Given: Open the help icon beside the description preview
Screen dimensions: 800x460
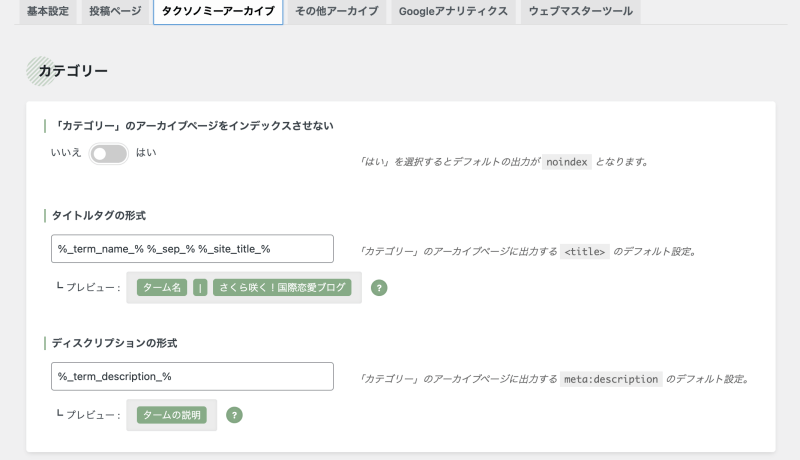Looking at the screenshot, I should (234, 415).
